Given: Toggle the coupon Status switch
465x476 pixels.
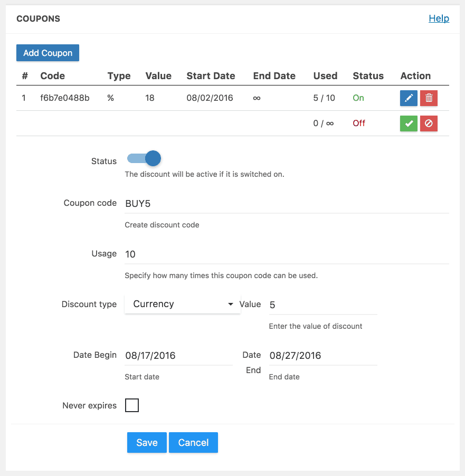Looking at the screenshot, I should 144,158.
